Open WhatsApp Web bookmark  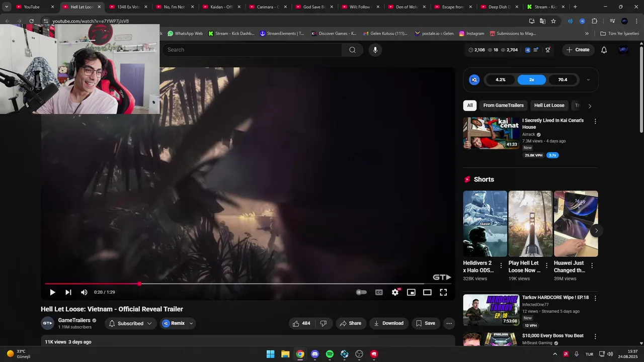(x=185, y=34)
